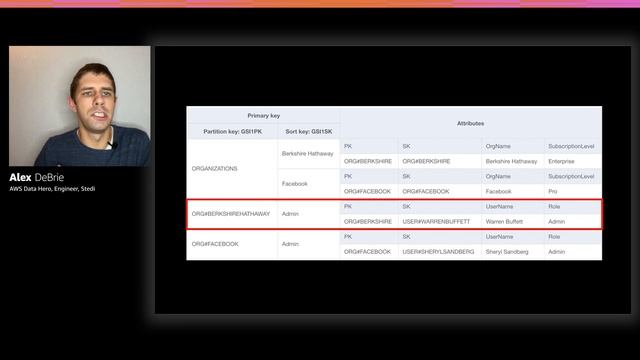Select the 'Warren Buffett' UserName value
Screen dimensions: 640x360
(504, 222)
